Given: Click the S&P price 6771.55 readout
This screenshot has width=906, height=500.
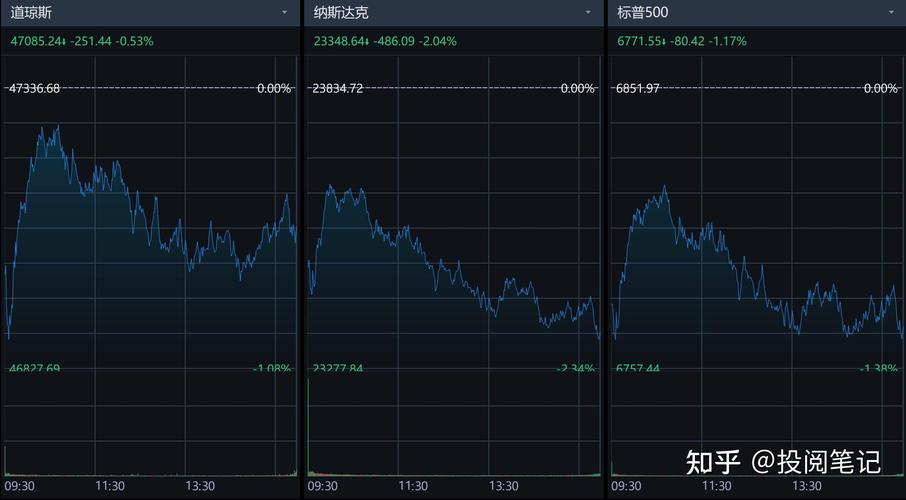Looking at the screenshot, I should pos(639,41).
